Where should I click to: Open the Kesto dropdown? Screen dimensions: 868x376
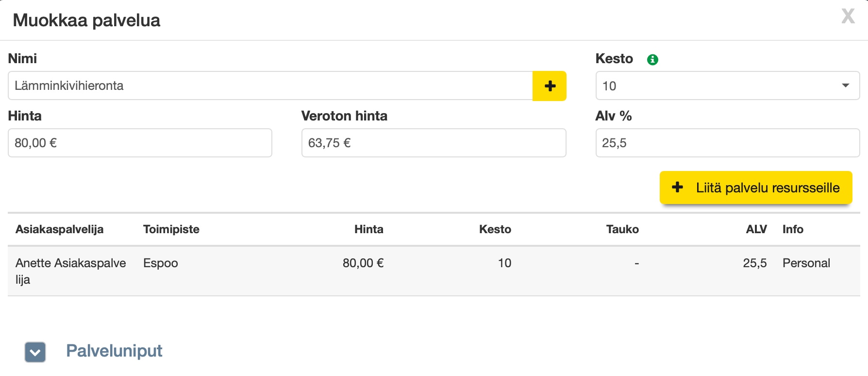pyautogui.click(x=727, y=86)
